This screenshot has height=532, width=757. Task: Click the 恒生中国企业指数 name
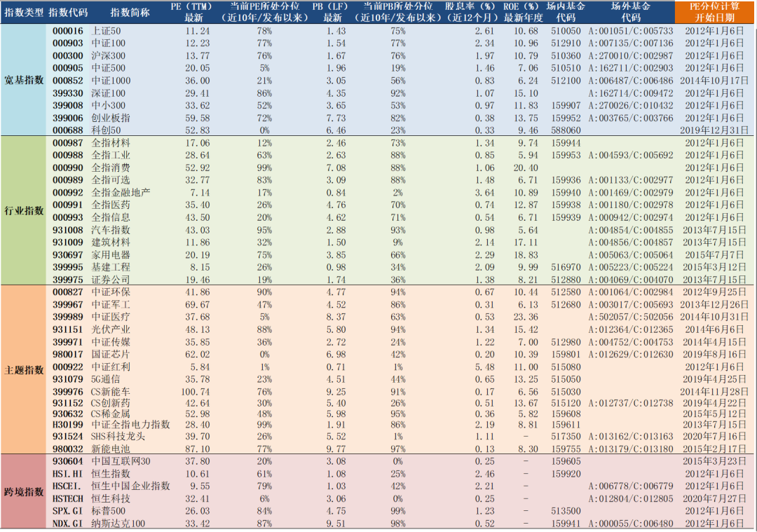point(130,486)
